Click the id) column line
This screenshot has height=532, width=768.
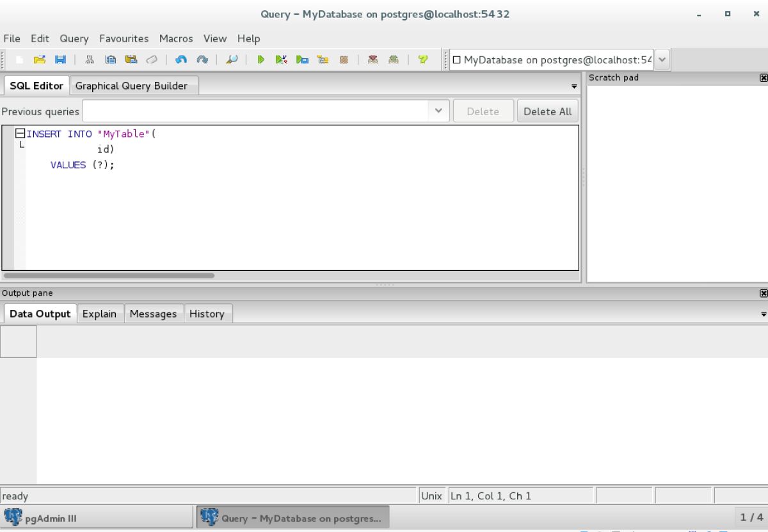pyautogui.click(x=105, y=150)
